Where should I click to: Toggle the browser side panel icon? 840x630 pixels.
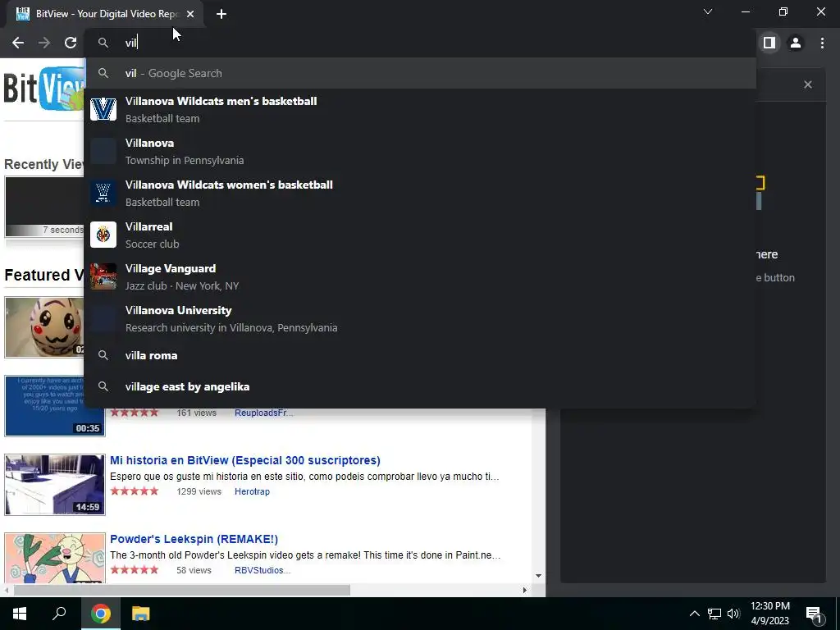(x=769, y=43)
